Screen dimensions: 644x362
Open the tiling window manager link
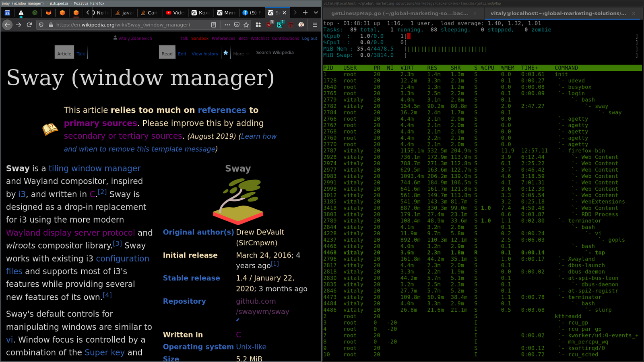click(x=94, y=168)
